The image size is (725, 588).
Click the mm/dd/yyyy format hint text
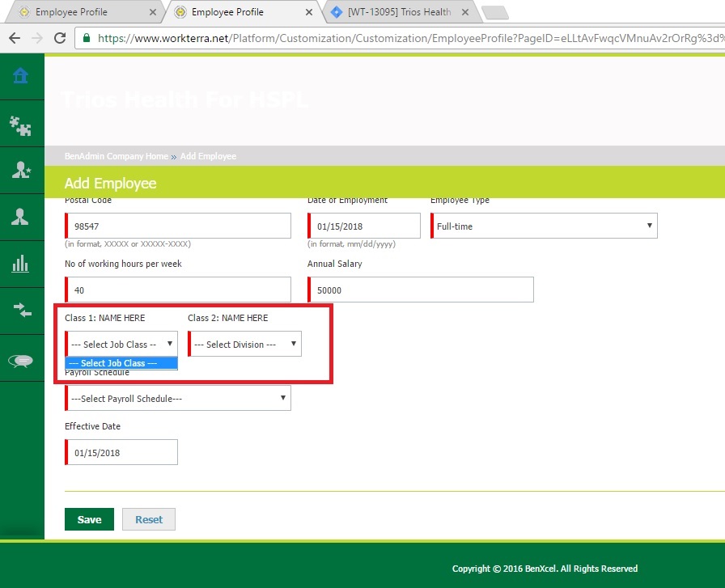click(351, 243)
